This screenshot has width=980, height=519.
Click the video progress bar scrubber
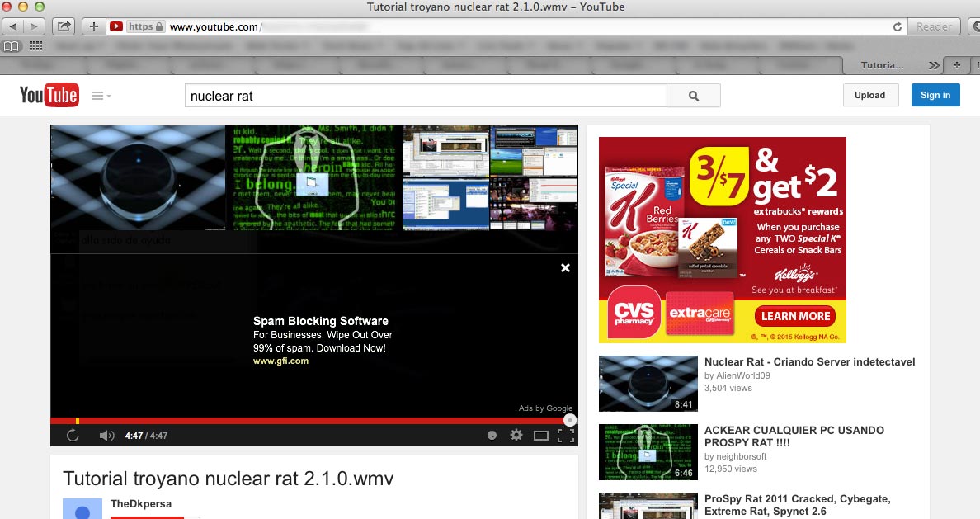point(569,420)
